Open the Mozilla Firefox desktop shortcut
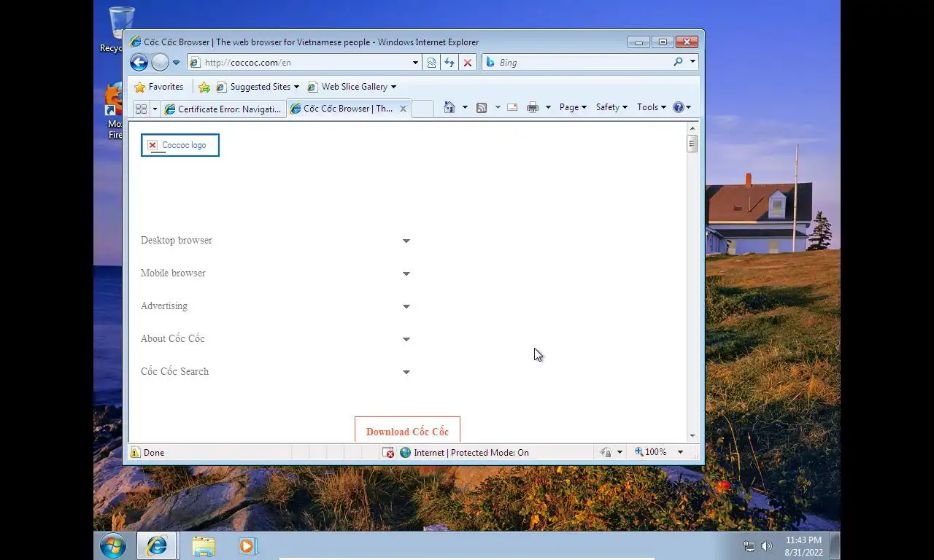 click(115, 111)
